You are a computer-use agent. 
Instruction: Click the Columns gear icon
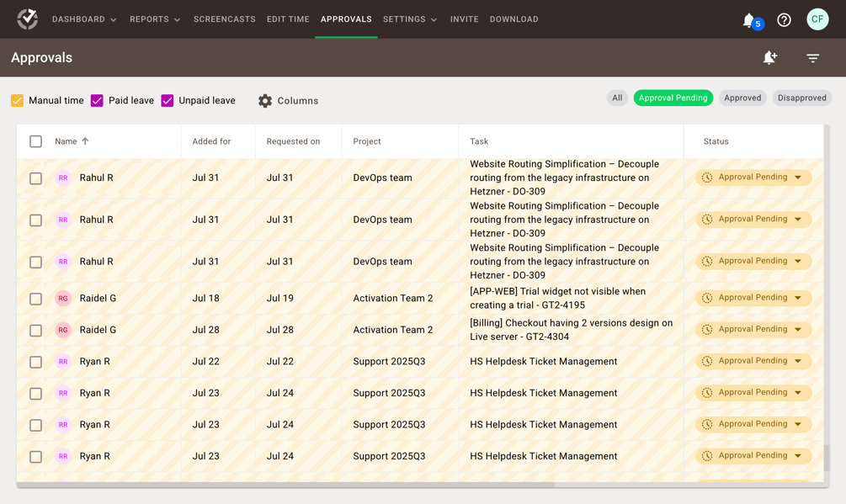click(265, 101)
